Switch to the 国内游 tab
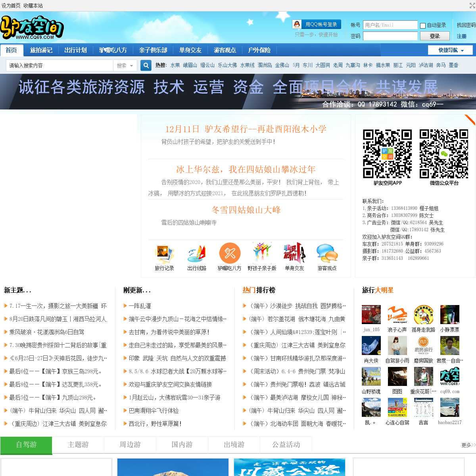 click(x=182, y=445)
